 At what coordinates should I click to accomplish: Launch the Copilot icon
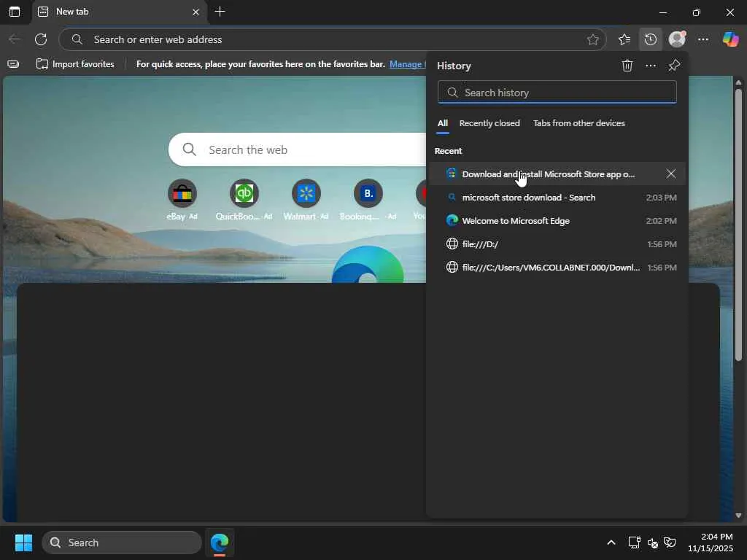point(730,39)
